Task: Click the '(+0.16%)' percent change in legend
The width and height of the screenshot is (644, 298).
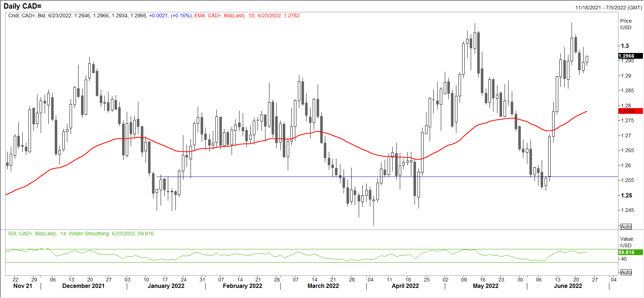Action: point(181,15)
